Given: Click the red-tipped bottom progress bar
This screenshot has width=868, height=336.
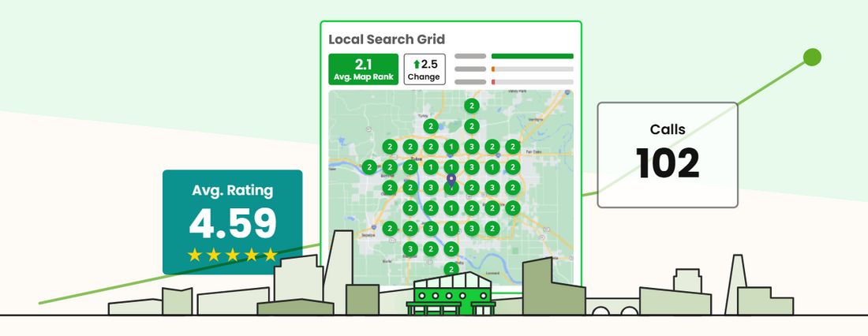Looking at the screenshot, I should tap(532, 82).
